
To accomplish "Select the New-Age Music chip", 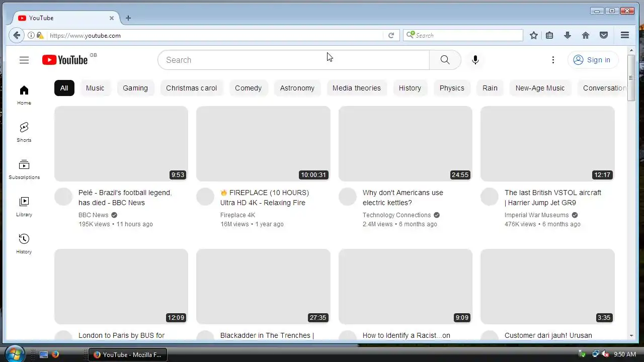I will click(x=540, y=88).
